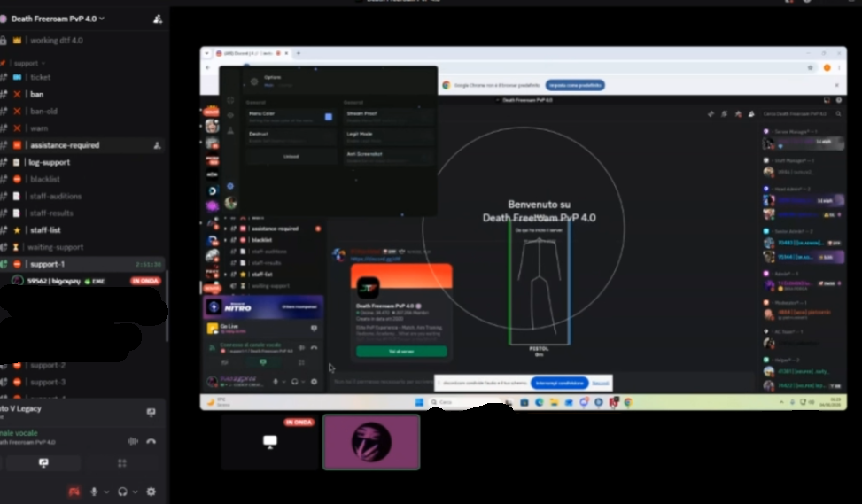Select the blue settings icon in menu sidebar
The height and width of the screenshot is (504, 862).
click(x=230, y=186)
